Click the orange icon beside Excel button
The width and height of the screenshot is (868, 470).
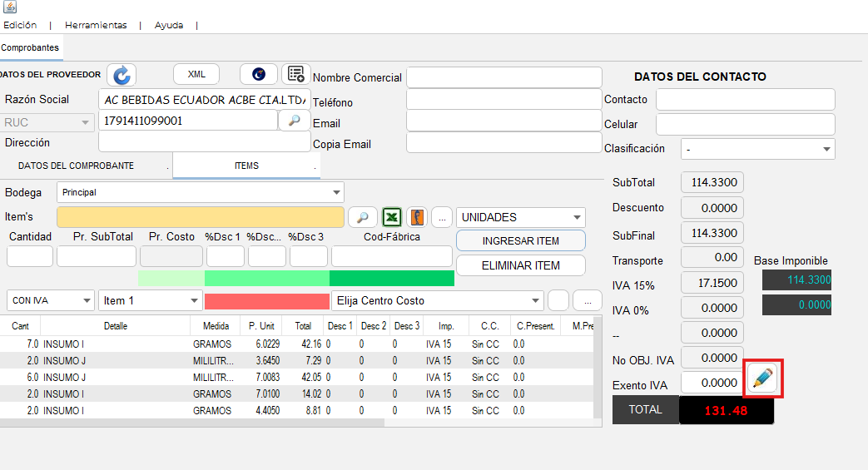[417, 217]
